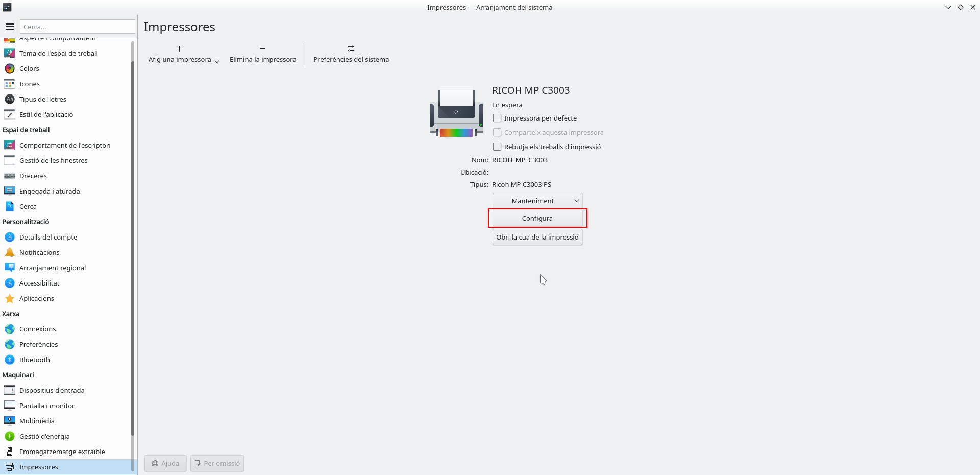Open Gestió d'energia power icon
This screenshot has width=980, height=475.
click(x=10, y=436)
